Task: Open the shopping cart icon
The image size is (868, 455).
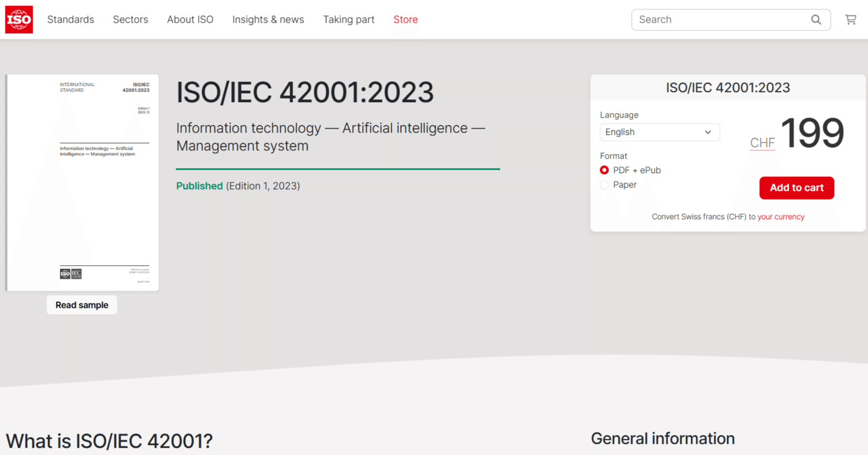Action: (851, 20)
